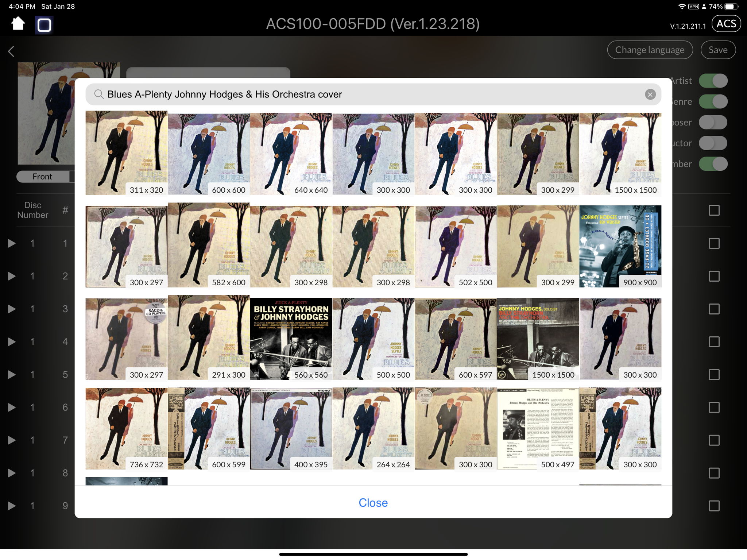747x560 pixels.
Task: Toggle the Genre switch
Action: point(713,101)
